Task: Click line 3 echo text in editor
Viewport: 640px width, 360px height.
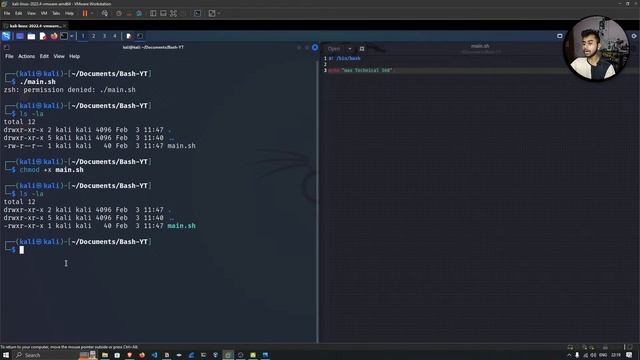Action: tap(360, 70)
